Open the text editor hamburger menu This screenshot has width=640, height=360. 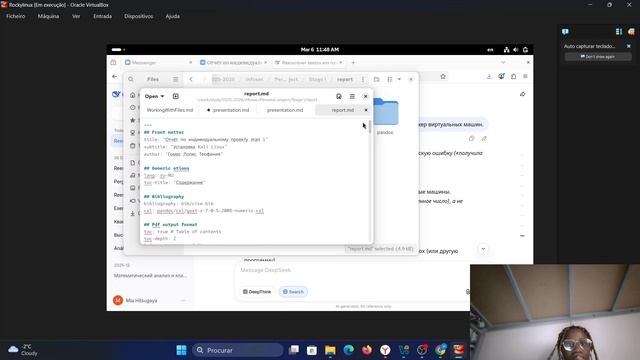tap(352, 96)
